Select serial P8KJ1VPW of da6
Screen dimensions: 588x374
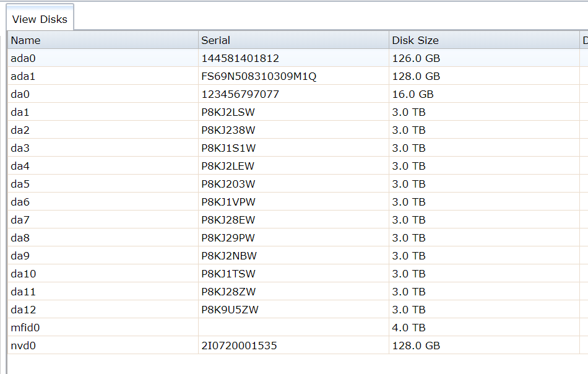coord(228,202)
